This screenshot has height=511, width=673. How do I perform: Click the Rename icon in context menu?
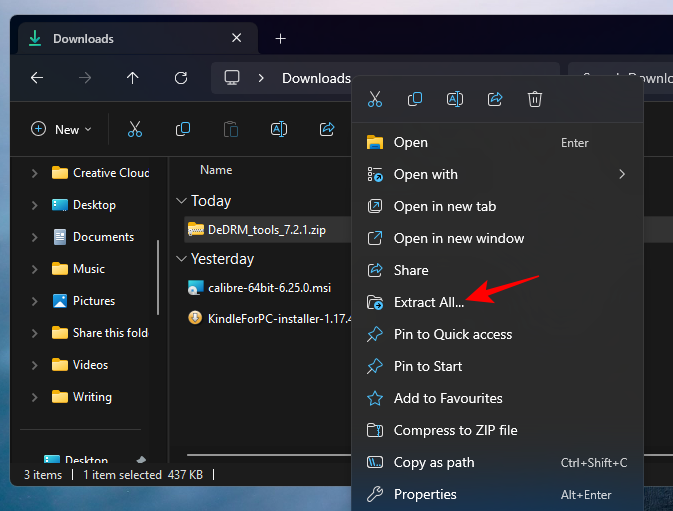455,99
